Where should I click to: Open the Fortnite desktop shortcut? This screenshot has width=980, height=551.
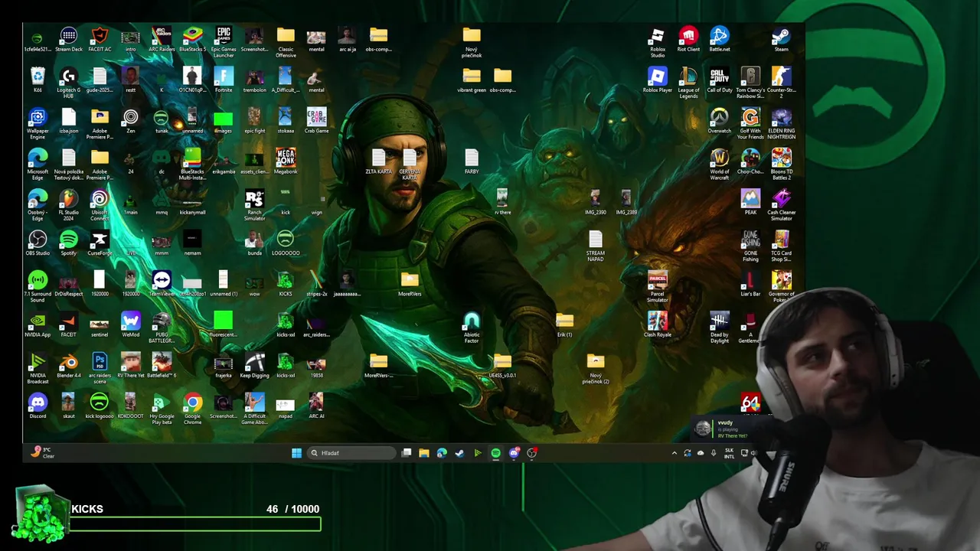tap(224, 80)
